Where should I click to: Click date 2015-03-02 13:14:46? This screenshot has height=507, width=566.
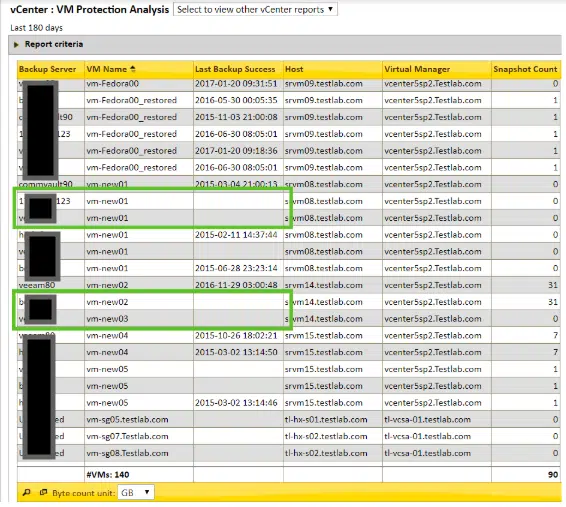(x=236, y=403)
